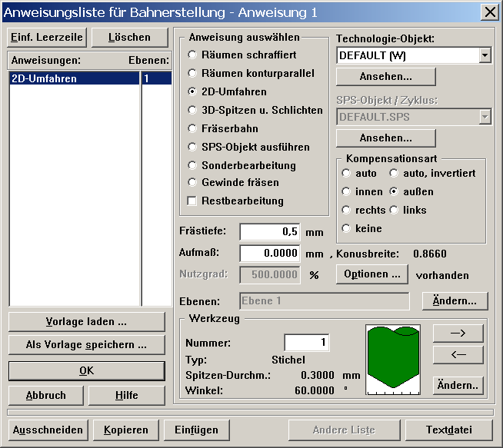Select the Fräserbahn instruction option
503x448 pixels.
[x=193, y=128]
